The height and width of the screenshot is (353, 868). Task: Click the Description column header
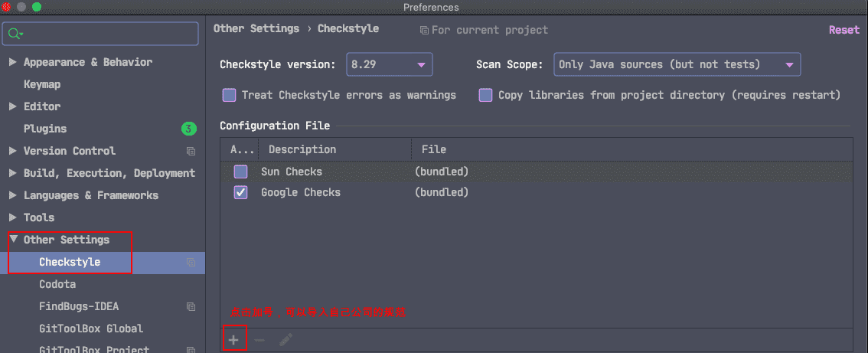click(x=302, y=149)
